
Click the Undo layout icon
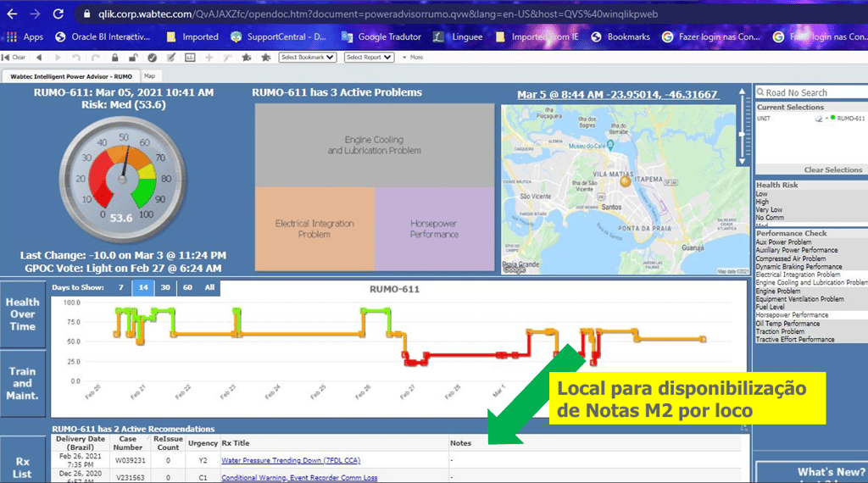tap(76, 57)
